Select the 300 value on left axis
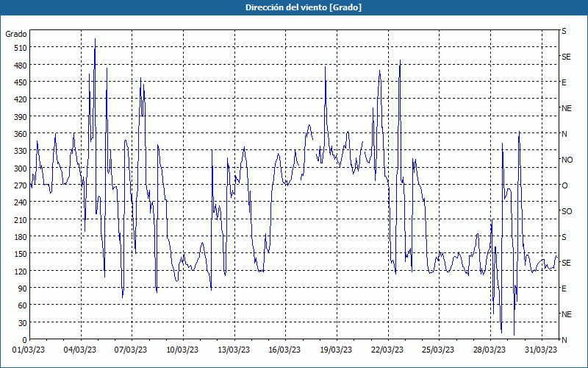Screen dimensions: 588x368 click(20, 169)
